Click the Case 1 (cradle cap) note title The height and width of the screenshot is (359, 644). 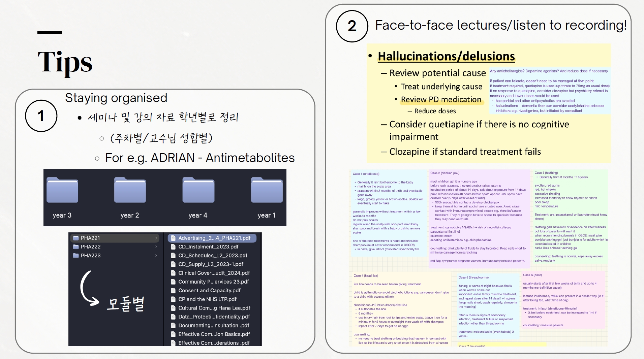coord(366,174)
